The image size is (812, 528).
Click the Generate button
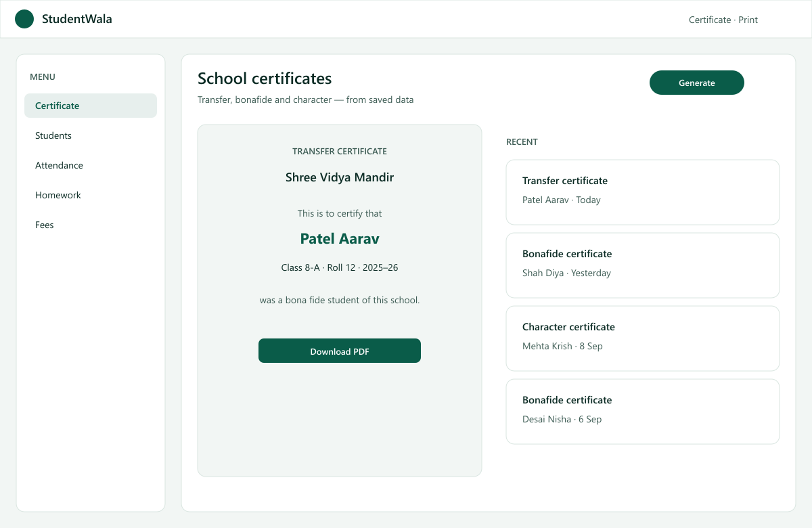697,83
